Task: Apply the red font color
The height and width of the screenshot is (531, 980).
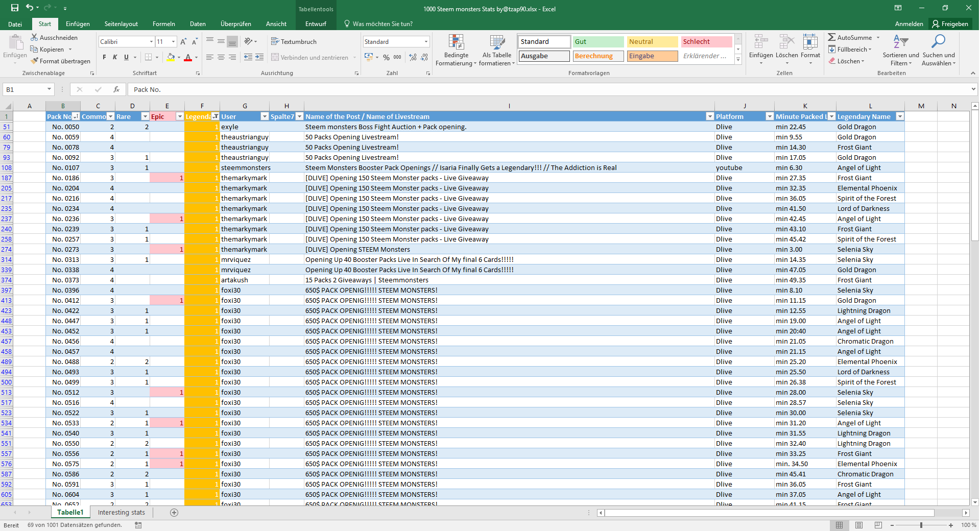Action: coord(188,57)
